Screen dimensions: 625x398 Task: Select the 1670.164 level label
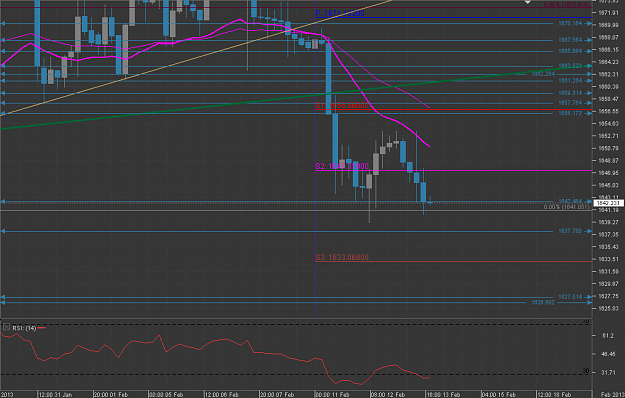click(x=570, y=24)
